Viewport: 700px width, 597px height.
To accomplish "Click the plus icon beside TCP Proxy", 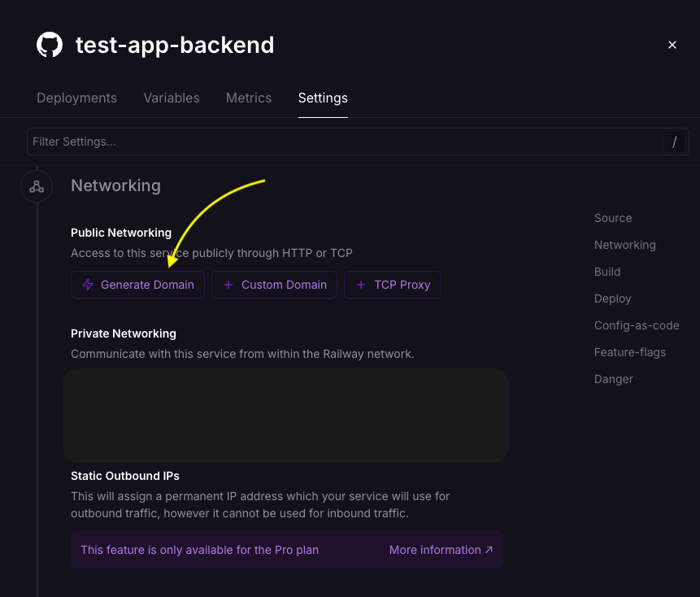I will (x=361, y=285).
